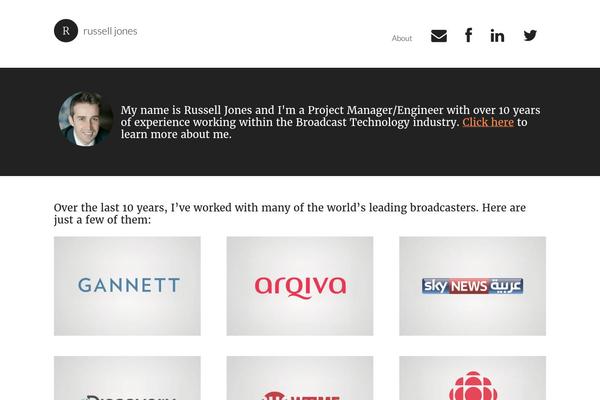
Task: Open the russell jones site title link
Action: [x=110, y=31]
